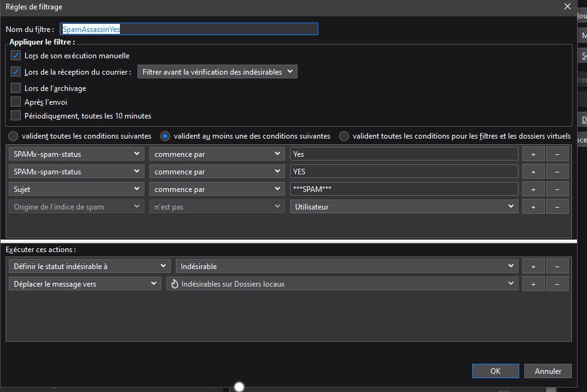Enable the 'Lors de l'archivage' checkbox
The height and width of the screenshot is (392, 587).
15,88
